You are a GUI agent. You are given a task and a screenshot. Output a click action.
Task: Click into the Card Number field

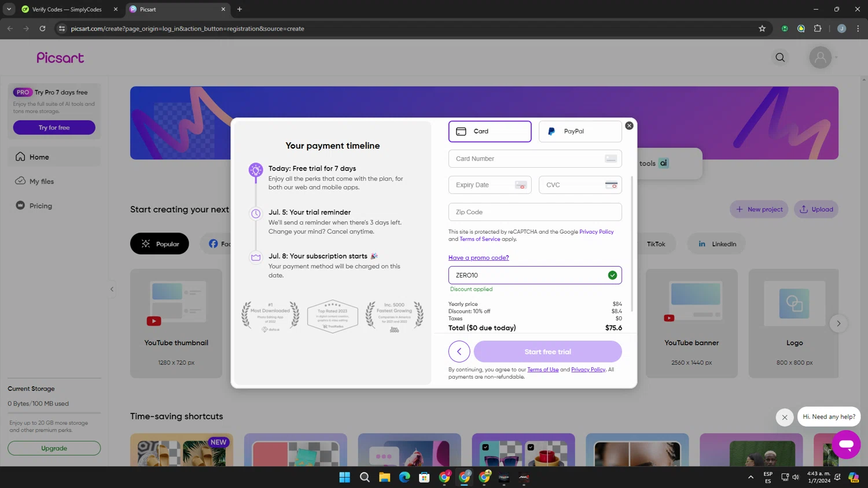[x=527, y=158]
